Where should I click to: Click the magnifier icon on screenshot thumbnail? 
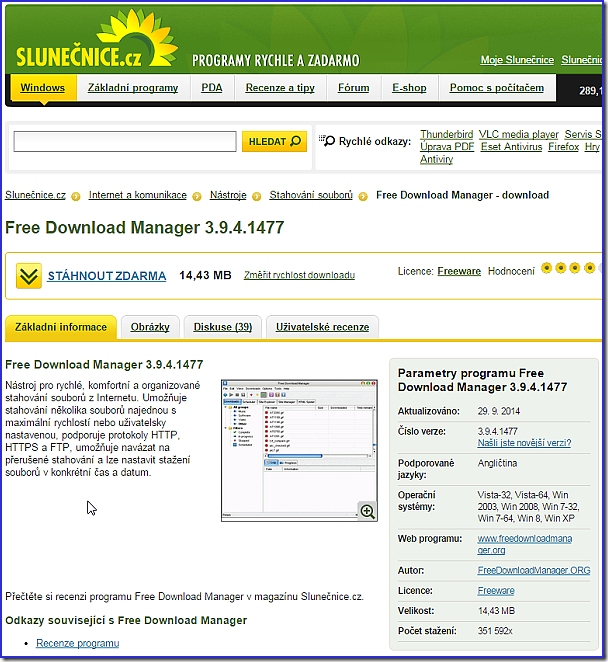367,511
